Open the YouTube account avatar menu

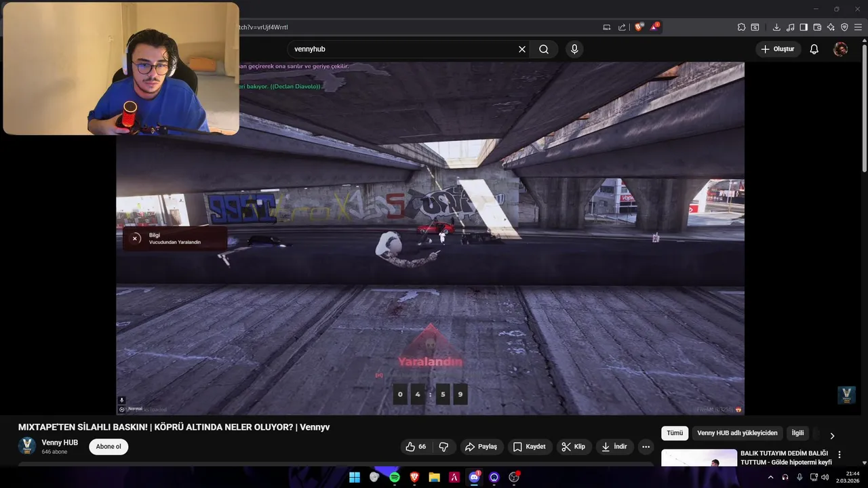(840, 49)
